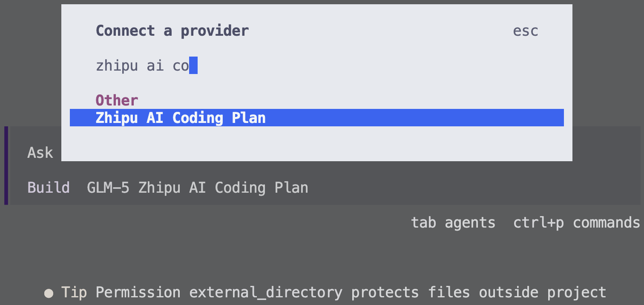Screen dimensions: 644x305
Task: Click external_directory in the tip text
Action: pos(266,293)
